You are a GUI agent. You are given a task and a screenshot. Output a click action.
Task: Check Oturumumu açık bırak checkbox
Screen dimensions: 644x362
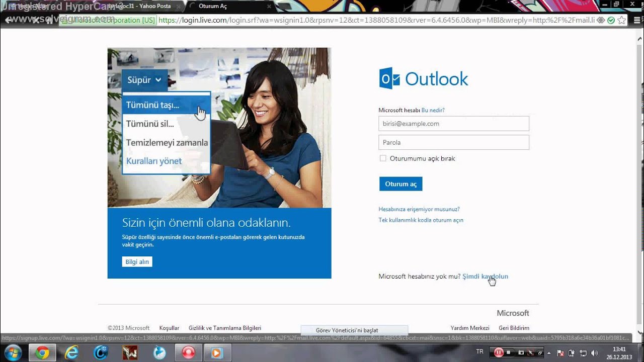383,158
